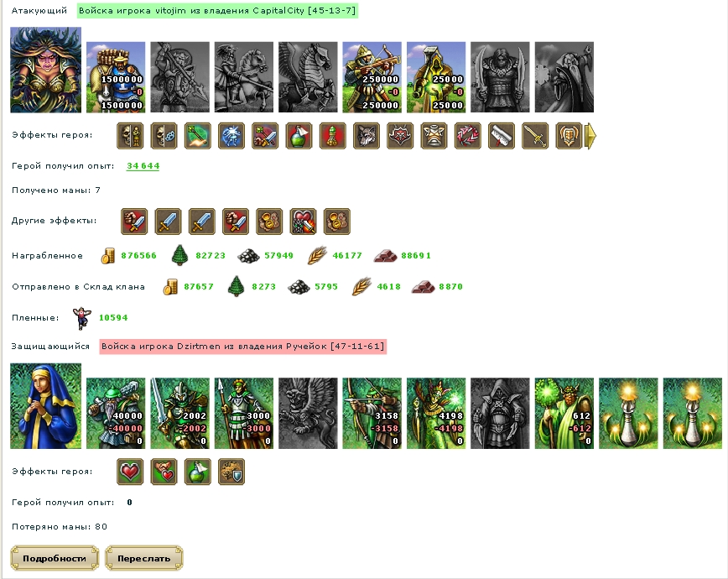Click the Переслать button
The height and width of the screenshot is (579, 728).
[144, 558]
